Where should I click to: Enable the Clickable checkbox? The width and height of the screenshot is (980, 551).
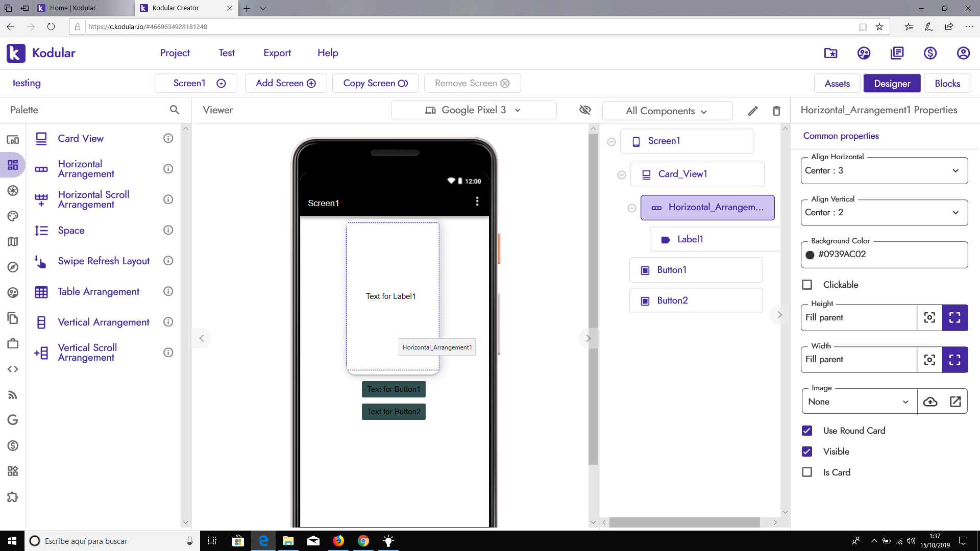pos(807,285)
